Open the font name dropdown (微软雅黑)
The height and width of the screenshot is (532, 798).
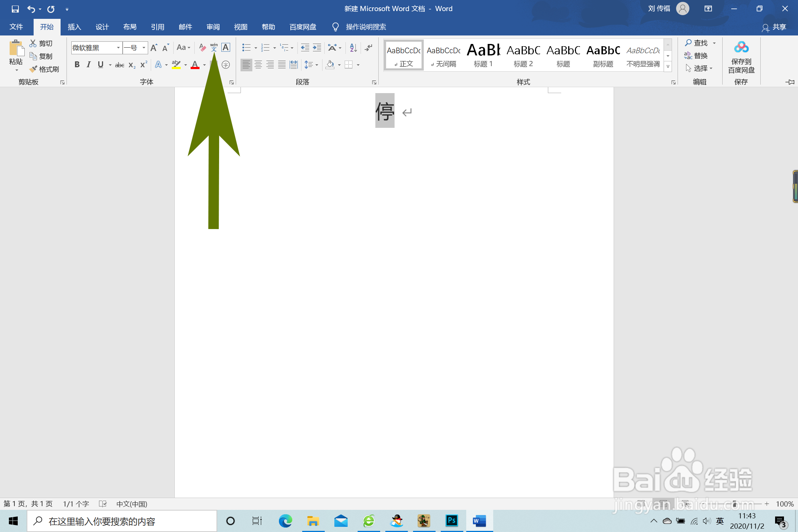118,48
